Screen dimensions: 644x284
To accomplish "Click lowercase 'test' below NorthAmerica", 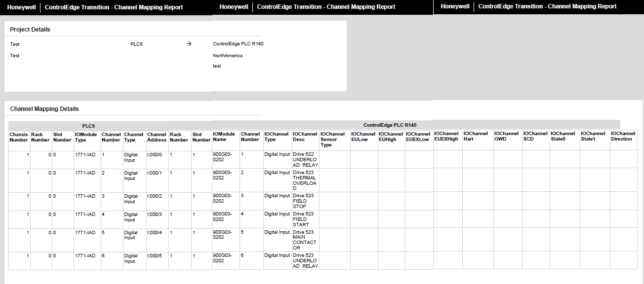I will click(x=217, y=66).
